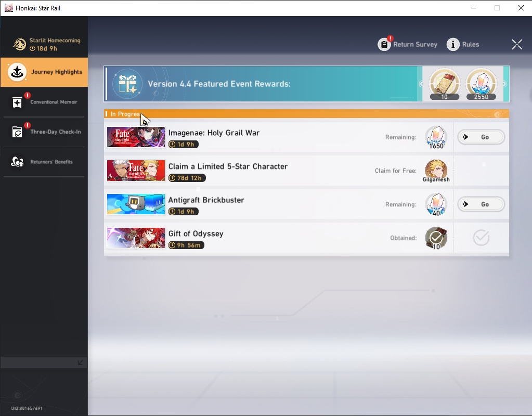Open the Rules info icon

pyautogui.click(x=453, y=44)
